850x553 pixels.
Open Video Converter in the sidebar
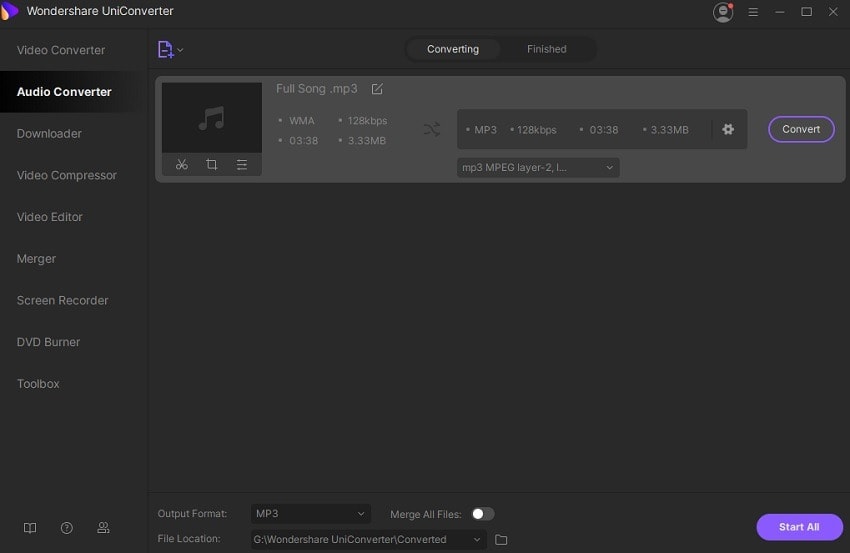tap(74, 50)
